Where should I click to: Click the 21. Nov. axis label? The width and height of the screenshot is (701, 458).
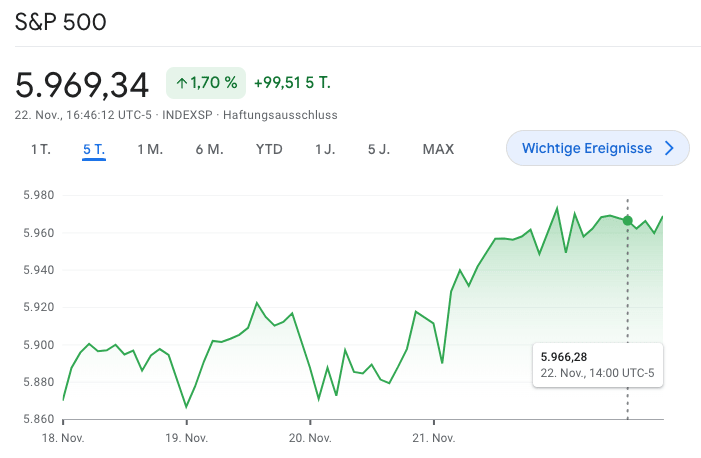click(x=434, y=438)
